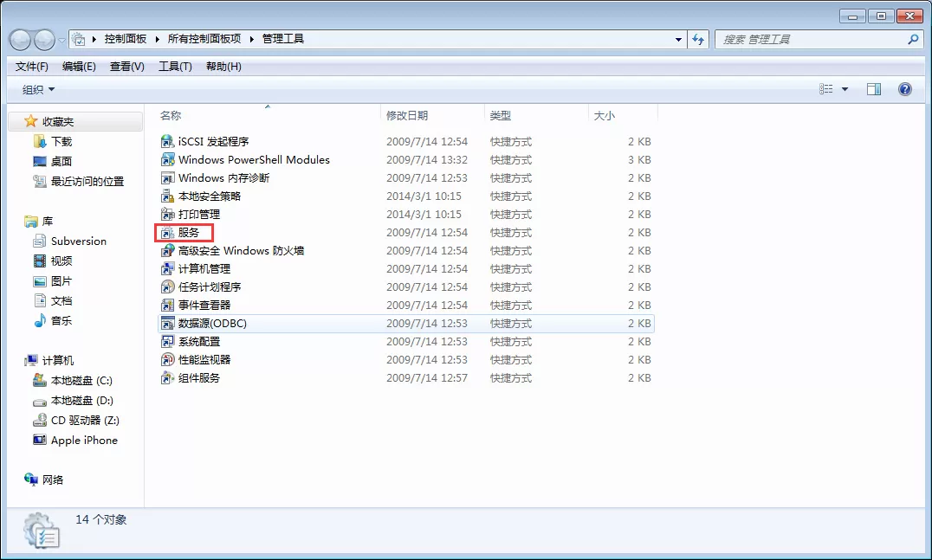Image resolution: width=932 pixels, height=560 pixels.
Task: Select the 服务 gear icon
Action: point(168,233)
